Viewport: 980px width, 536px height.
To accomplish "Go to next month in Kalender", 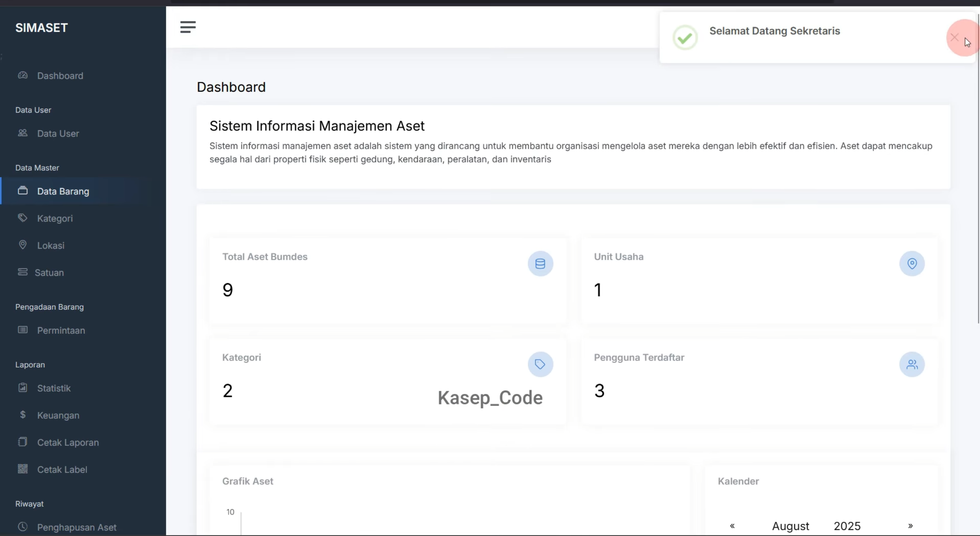I will pos(910,526).
